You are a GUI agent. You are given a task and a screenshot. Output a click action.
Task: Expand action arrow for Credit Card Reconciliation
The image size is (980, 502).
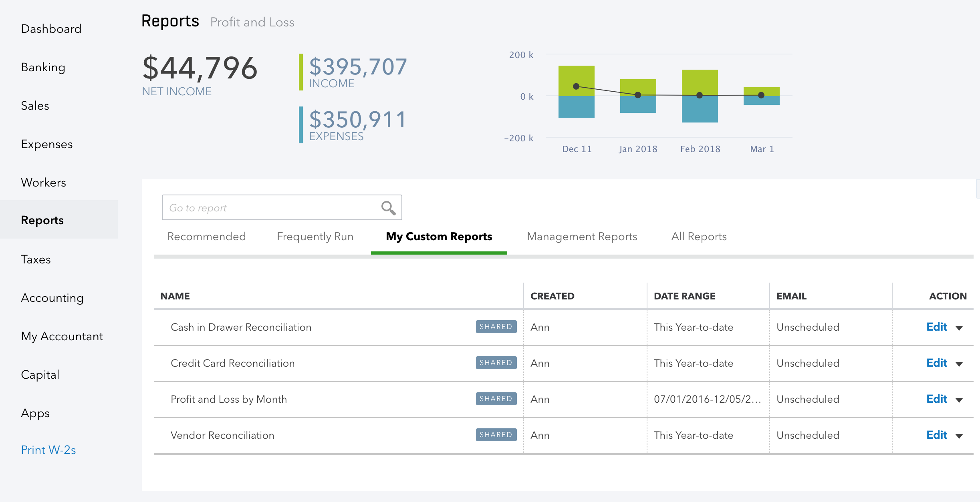click(959, 364)
